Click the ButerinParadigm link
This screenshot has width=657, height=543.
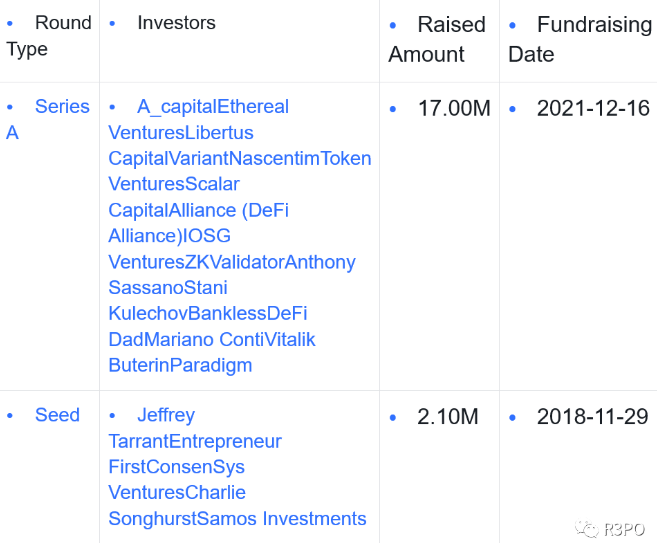180,365
